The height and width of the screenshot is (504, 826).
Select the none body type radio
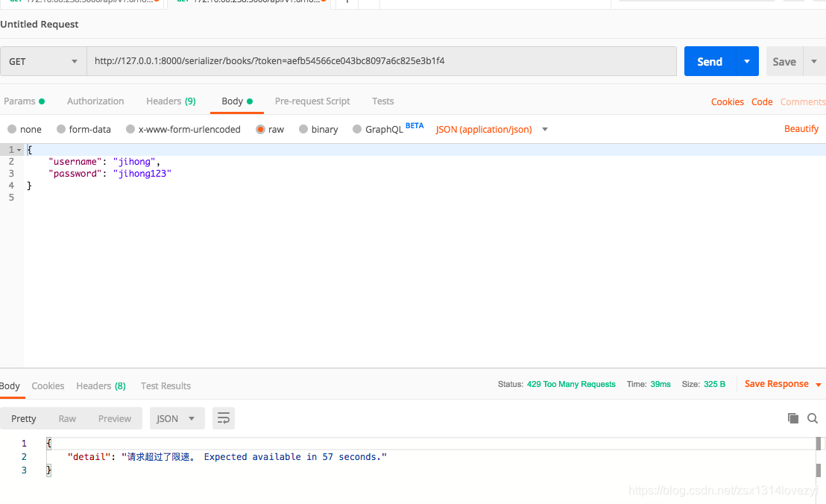(x=12, y=129)
